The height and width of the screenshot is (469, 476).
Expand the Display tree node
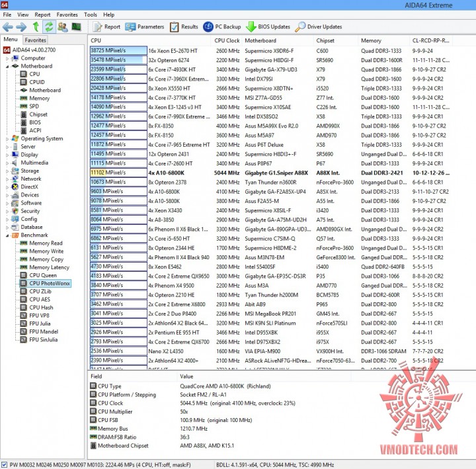click(x=7, y=155)
